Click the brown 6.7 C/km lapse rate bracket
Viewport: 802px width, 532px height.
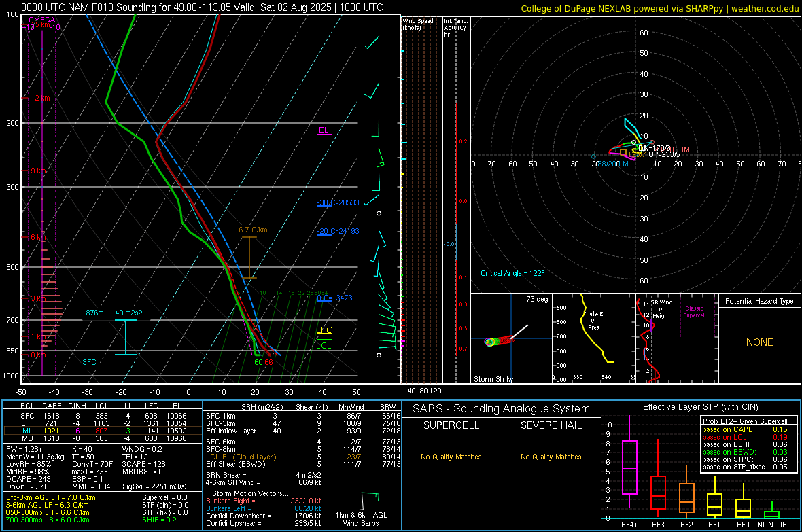point(249,258)
